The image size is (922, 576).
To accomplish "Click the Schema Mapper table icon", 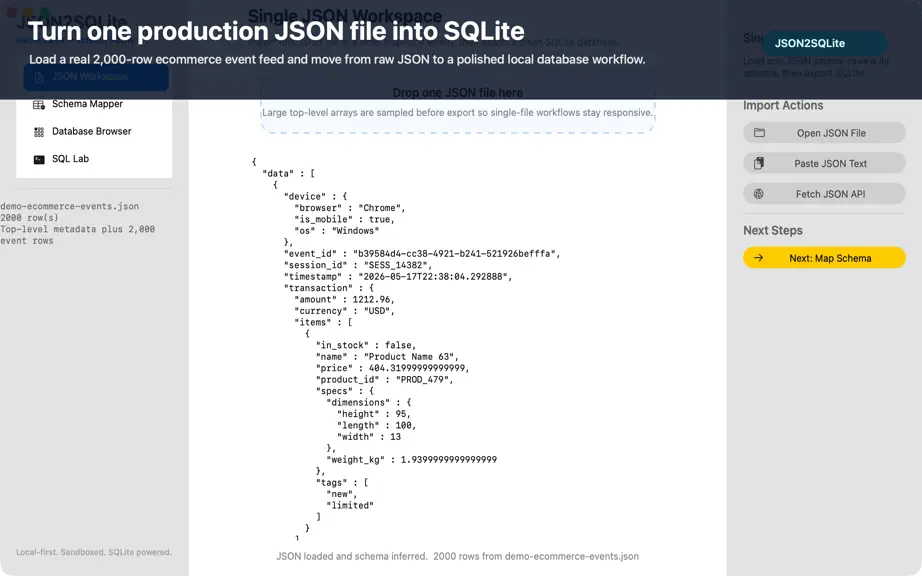I will pyautogui.click(x=39, y=105).
